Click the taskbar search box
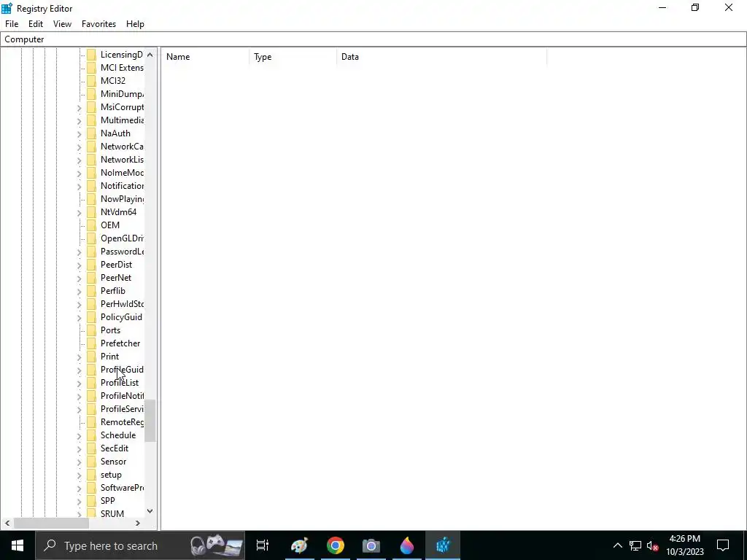The image size is (747, 560). click(x=140, y=545)
